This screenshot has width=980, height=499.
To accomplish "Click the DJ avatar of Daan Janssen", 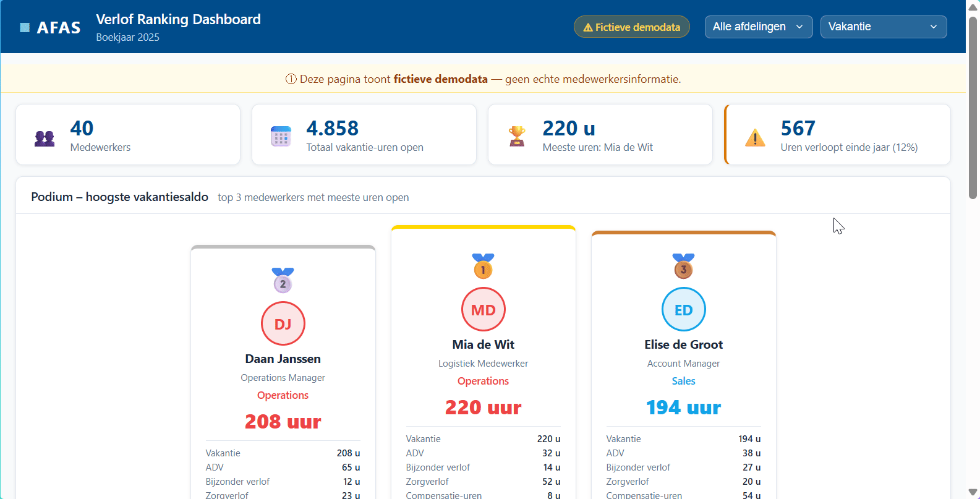I will (x=283, y=323).
